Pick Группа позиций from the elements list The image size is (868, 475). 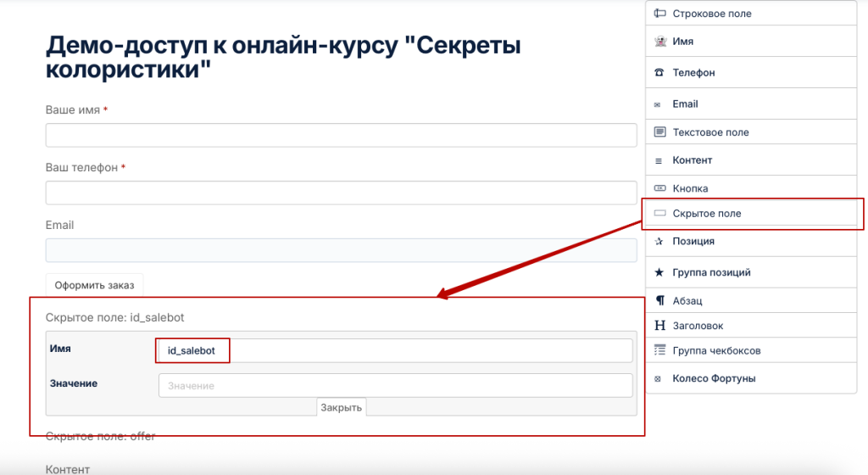751,271
